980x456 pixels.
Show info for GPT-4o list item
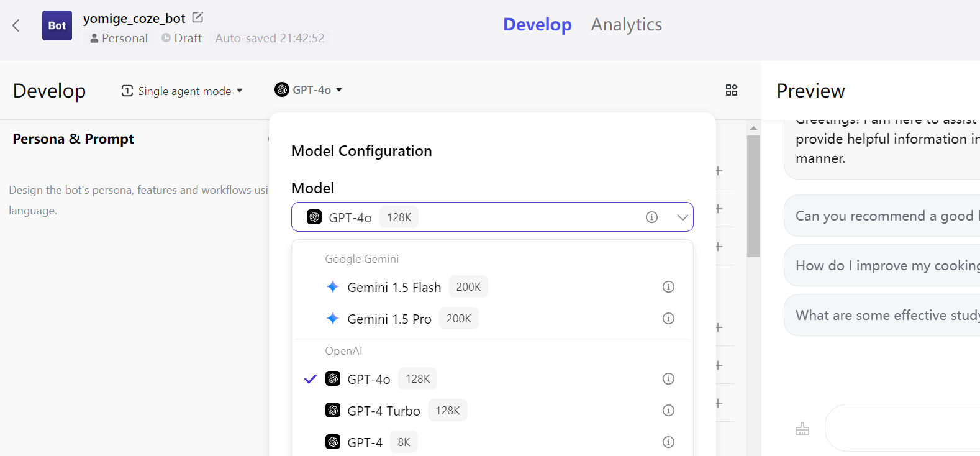coord(668,379)
